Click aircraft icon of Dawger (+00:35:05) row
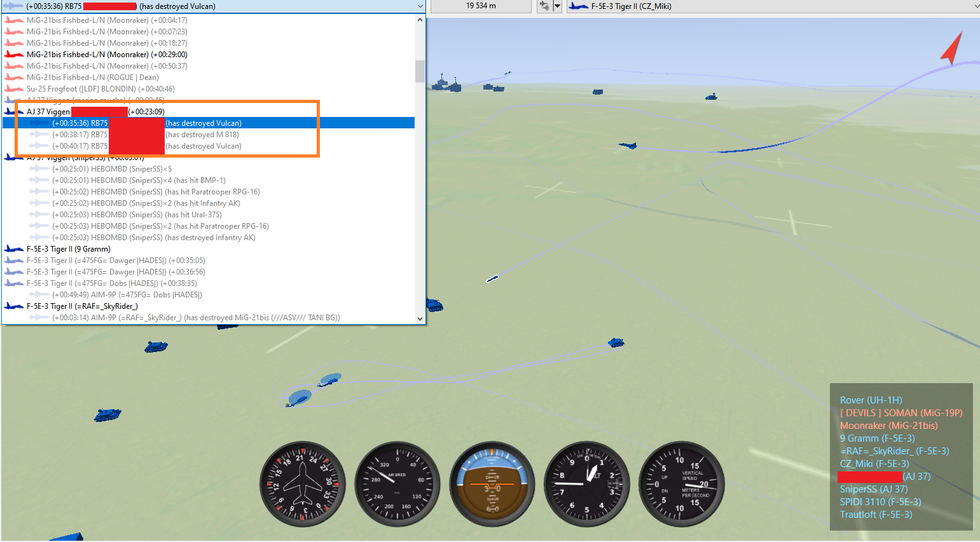This screenshot has width=980, height=542. tap(14, 261)
